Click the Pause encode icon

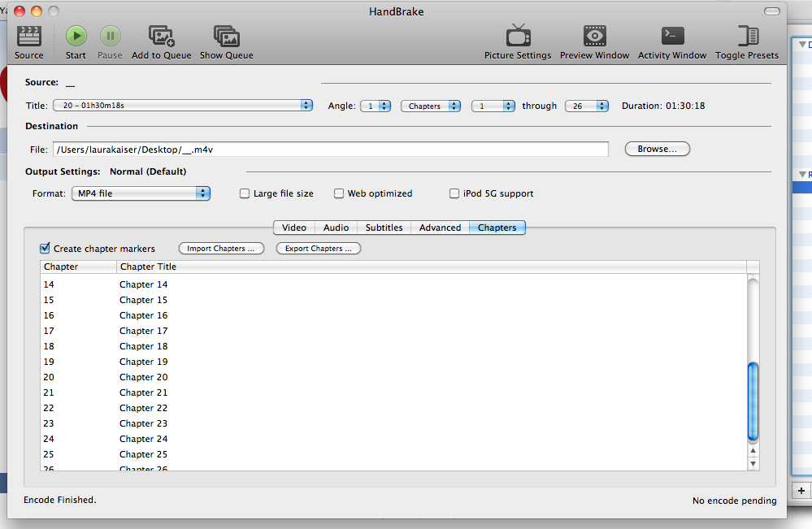[x=110, y=36]
